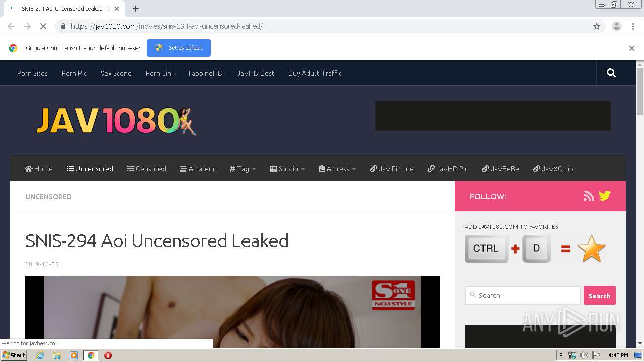Open the Jav Picture link

coord(391,169)
